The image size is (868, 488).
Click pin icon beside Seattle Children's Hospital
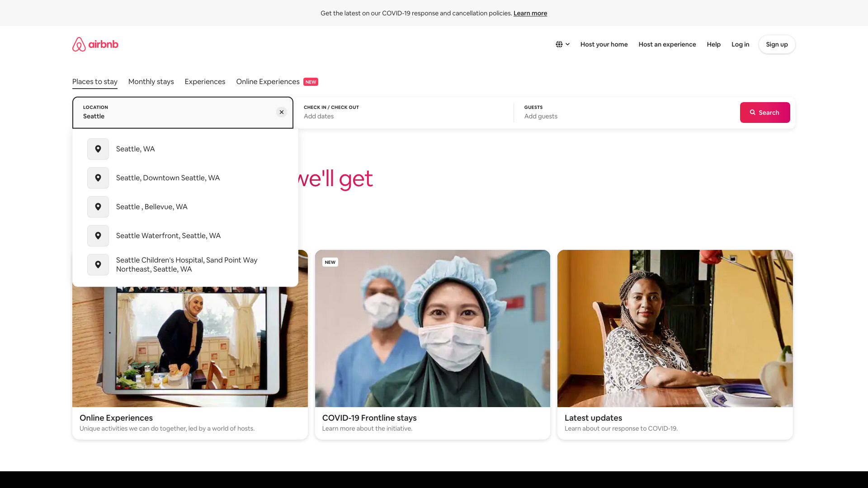pyautogui.click(x=98, y=265)
